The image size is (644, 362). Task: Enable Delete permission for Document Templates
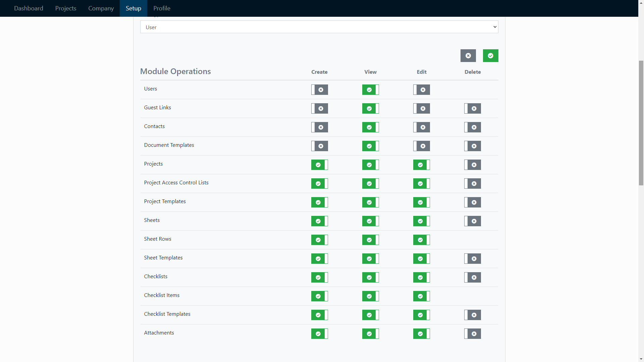pos(472,146)
